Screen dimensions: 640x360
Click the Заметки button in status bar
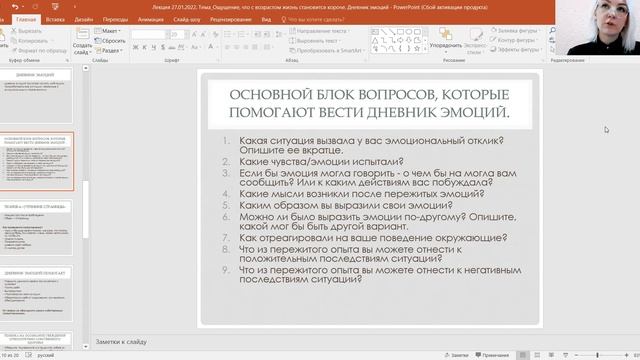[456, 355]
